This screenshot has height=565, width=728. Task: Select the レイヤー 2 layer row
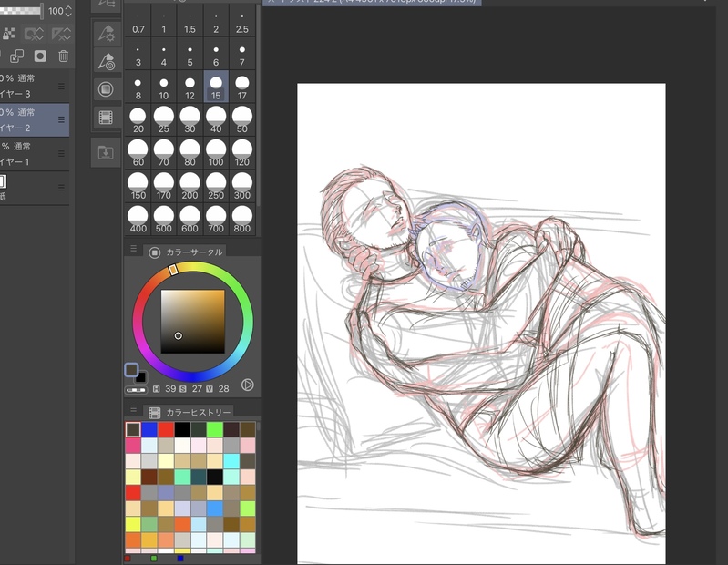point(35,119)
